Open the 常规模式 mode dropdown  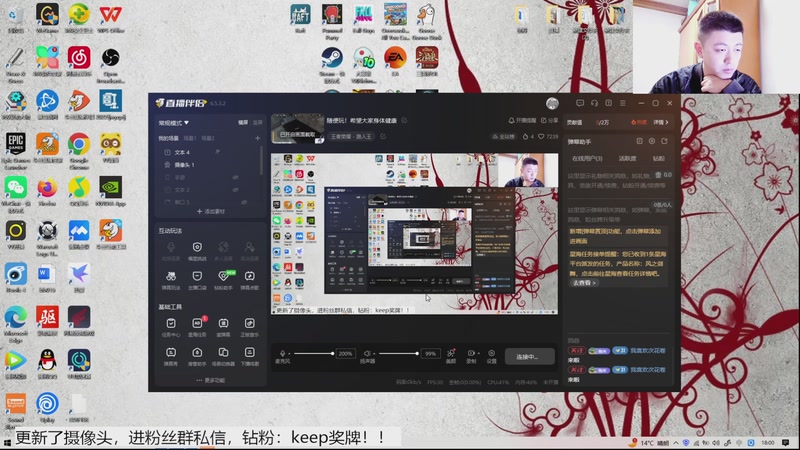pos(173,123)
